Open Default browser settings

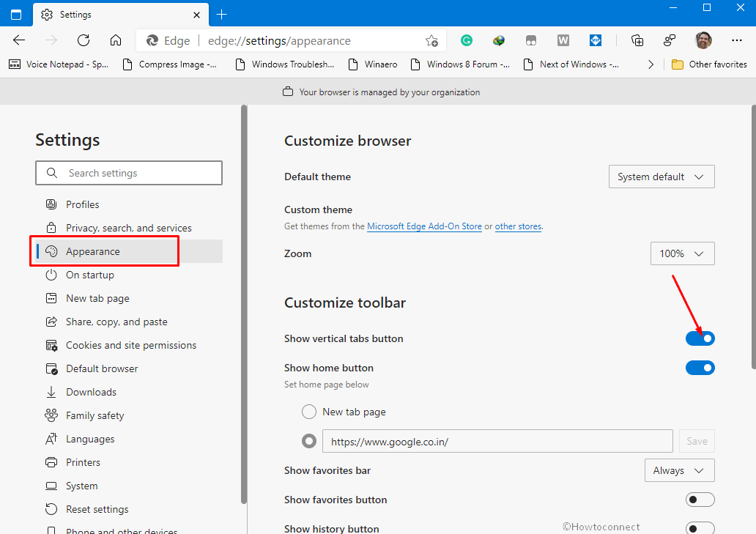[129, 368]
